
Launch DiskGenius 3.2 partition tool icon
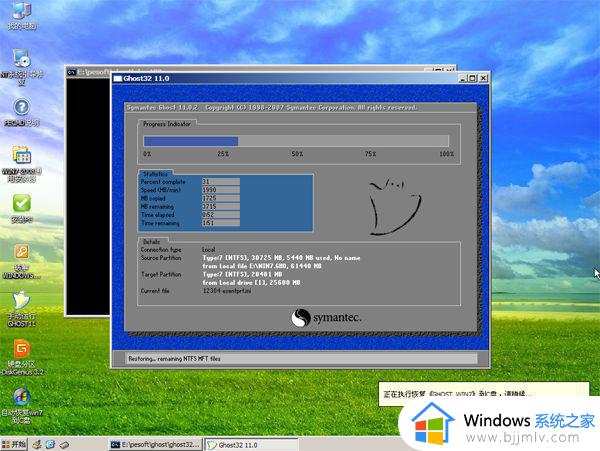tap(22, 357)
